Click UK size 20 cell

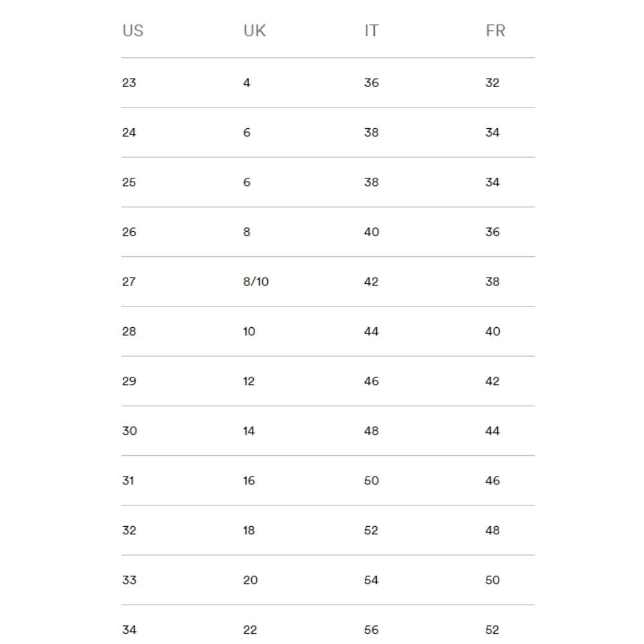[x=250, y=580]
